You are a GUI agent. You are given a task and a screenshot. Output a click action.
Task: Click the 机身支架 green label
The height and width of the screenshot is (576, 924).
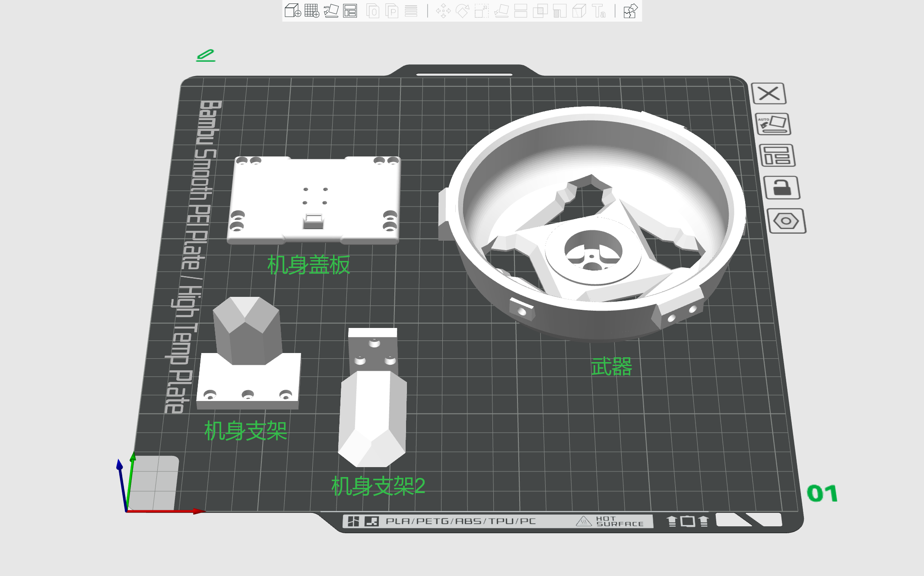246,431
